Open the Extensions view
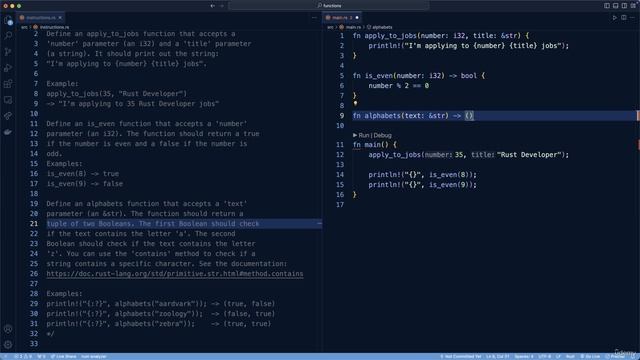 click(x=8, y=84)
